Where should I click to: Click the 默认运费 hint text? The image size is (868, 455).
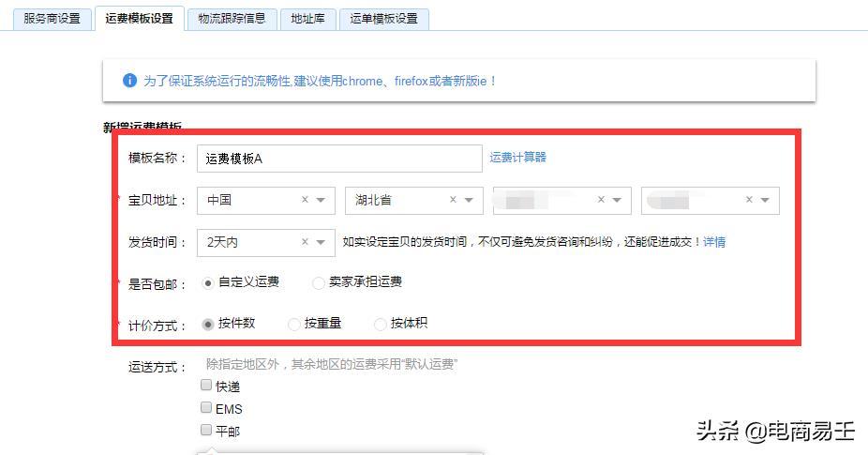tap(332, 364)
